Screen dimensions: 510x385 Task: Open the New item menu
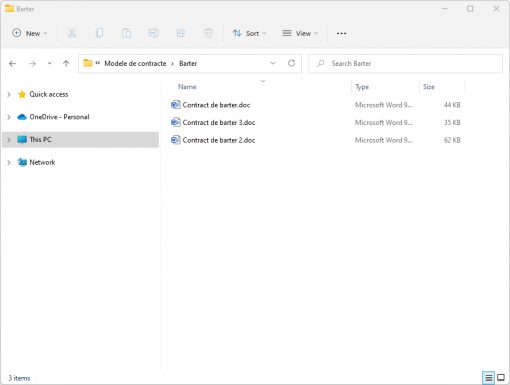[29, 33]
